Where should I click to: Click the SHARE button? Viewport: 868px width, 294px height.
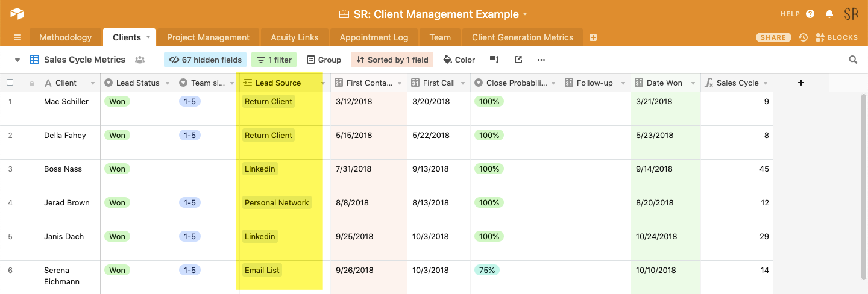773,37
